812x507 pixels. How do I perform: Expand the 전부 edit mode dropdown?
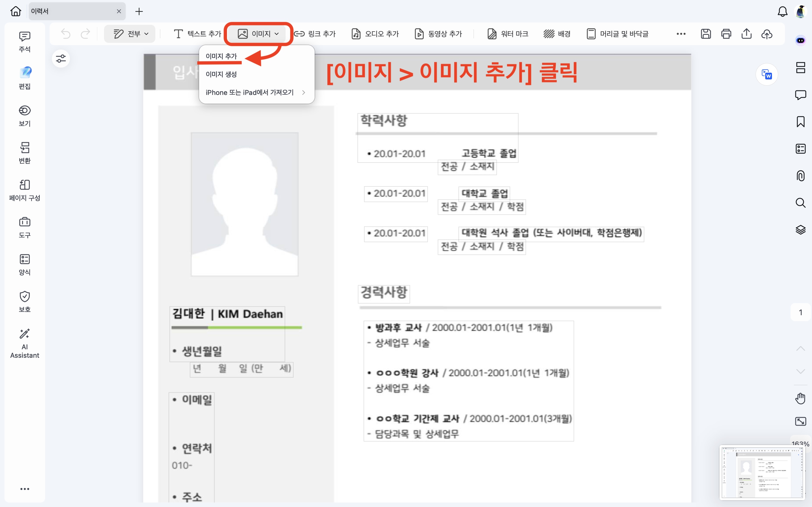tap(130, 34)
